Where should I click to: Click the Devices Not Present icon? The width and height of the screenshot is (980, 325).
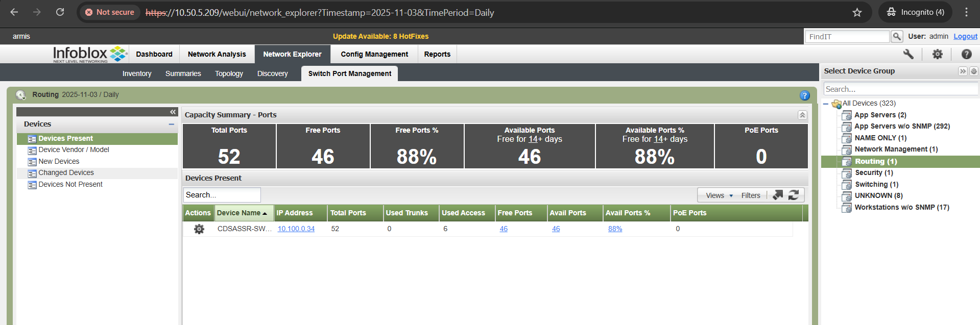[x=32, y=185]
